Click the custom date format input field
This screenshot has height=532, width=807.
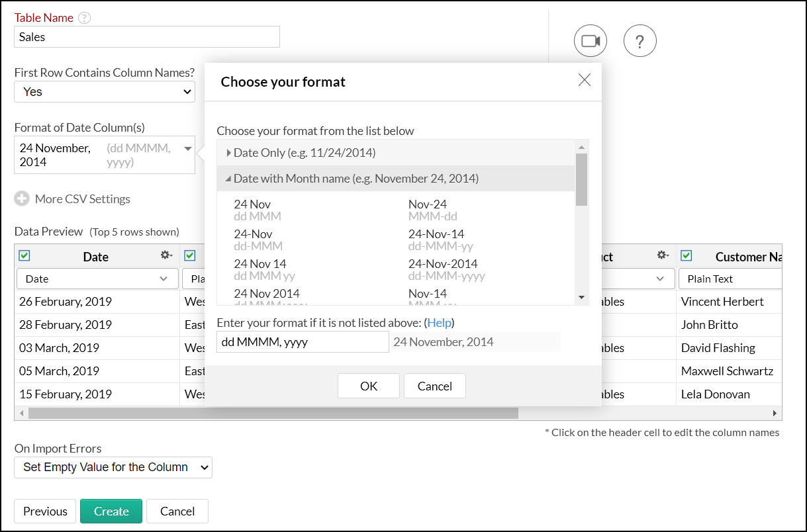[x=303, y=342]
